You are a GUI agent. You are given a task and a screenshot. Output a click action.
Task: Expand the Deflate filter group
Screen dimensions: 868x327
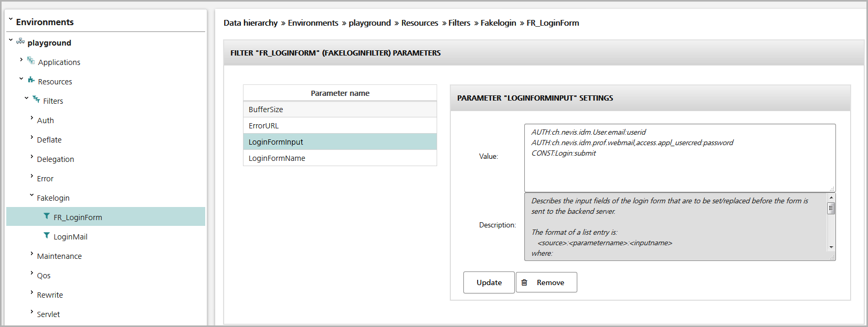coord(31,137)
